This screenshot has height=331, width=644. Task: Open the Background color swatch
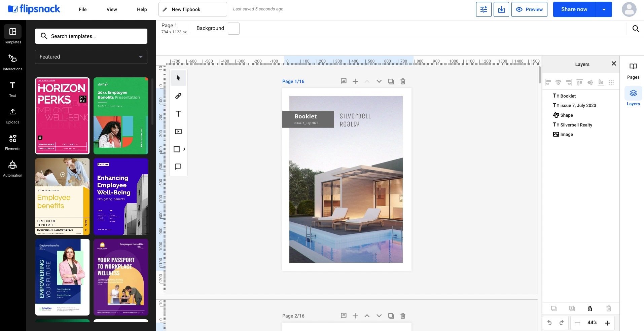click(x=234, y=29)
